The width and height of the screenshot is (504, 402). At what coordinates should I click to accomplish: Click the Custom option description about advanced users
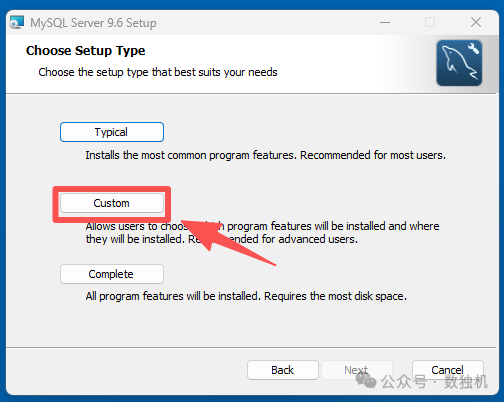262,232
